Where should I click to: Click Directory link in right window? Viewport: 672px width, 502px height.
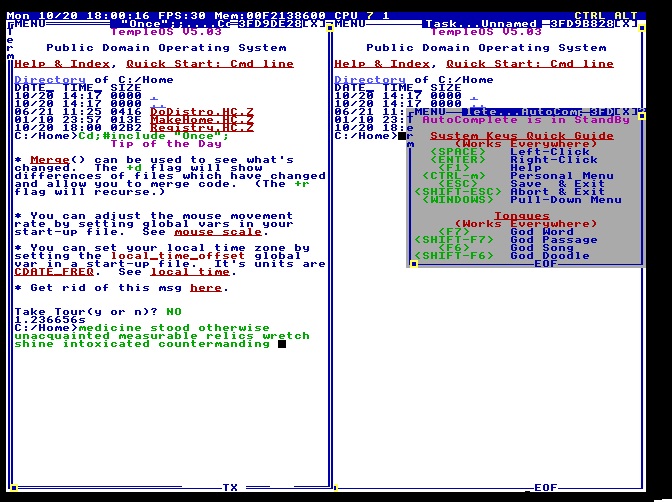(370, 80)
